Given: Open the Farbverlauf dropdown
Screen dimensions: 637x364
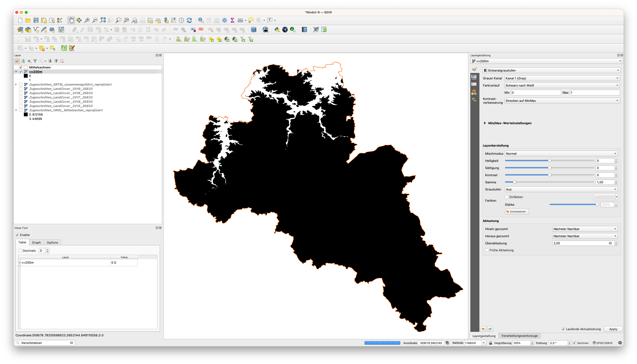Looking at the screenshot, I should pyautogui.click(x=562, y=85).
